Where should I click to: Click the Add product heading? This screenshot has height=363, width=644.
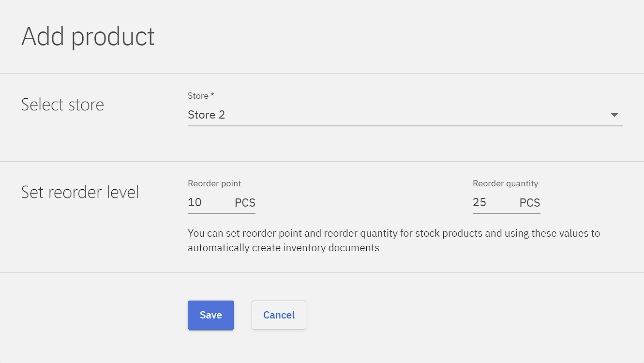click(88, 37)
